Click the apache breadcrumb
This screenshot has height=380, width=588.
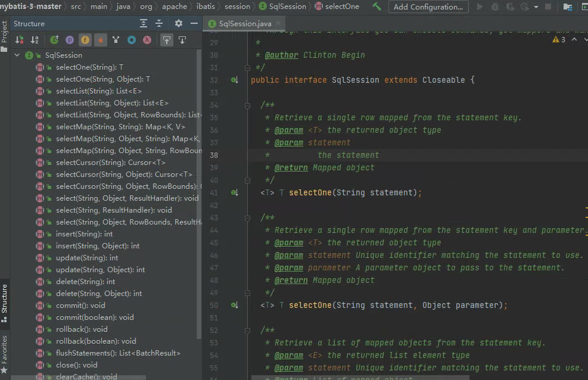[x=175, y=7]
